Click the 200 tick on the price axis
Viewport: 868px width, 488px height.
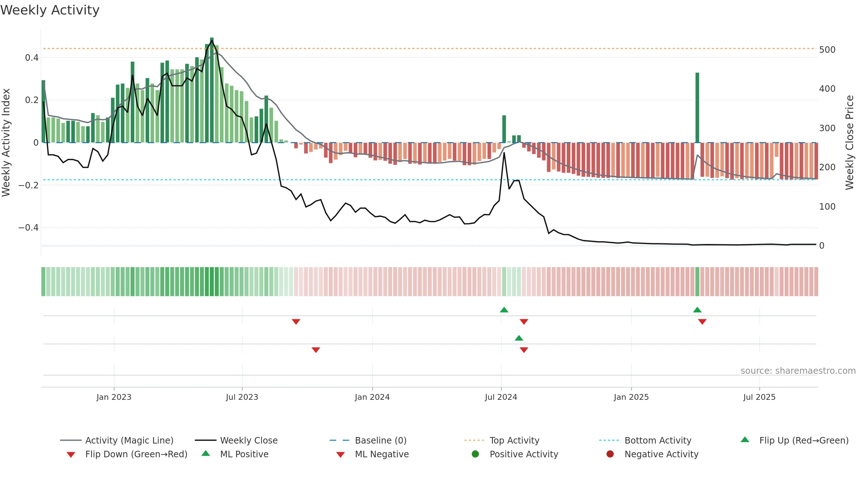coord(827,167)
